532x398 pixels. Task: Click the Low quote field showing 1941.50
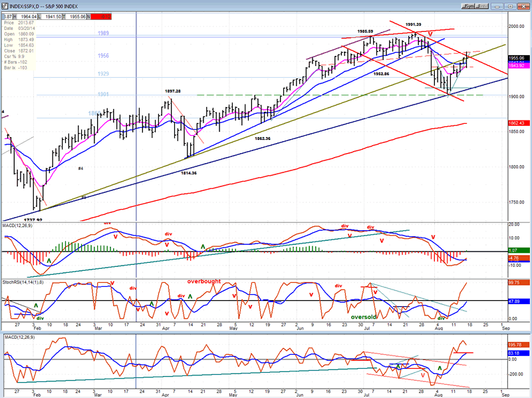click(51, 17)
